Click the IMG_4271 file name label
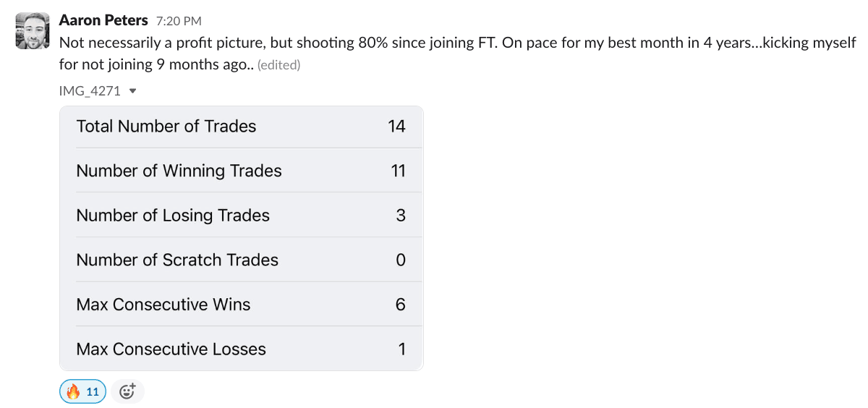Screen dimensions: 868x408 (90, 91)
